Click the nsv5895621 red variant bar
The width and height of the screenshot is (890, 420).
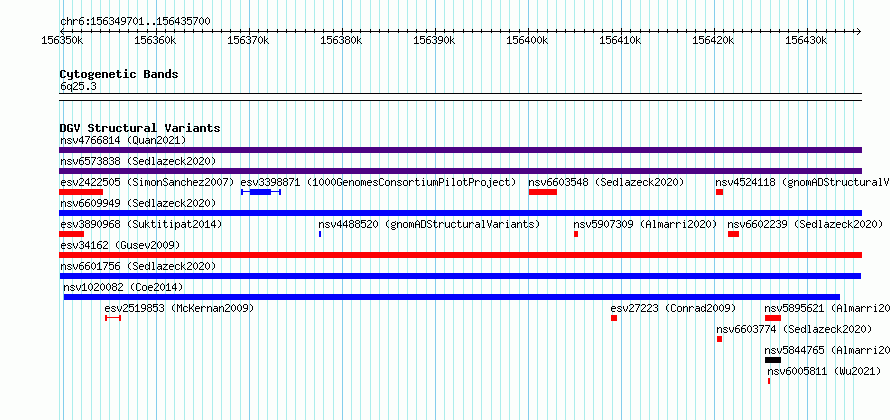coord(773,318)
